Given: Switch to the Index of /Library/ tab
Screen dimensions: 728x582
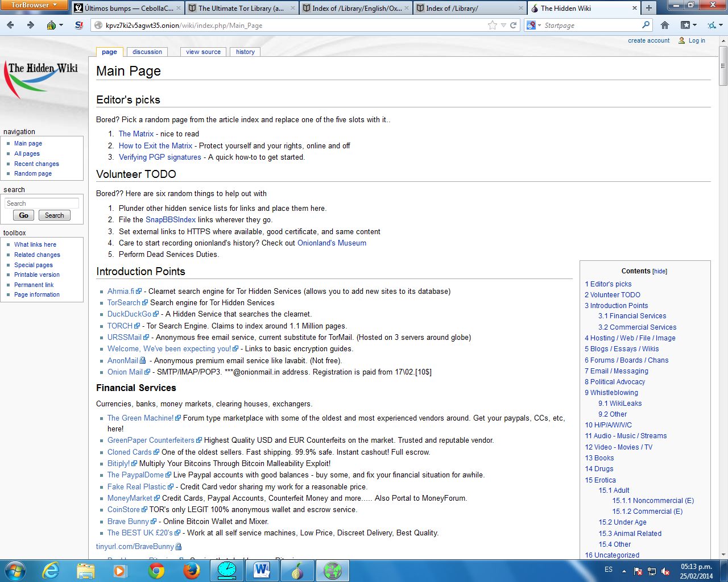Looking at the screenshot, I should pyautogui.click(x=470, y=8).
